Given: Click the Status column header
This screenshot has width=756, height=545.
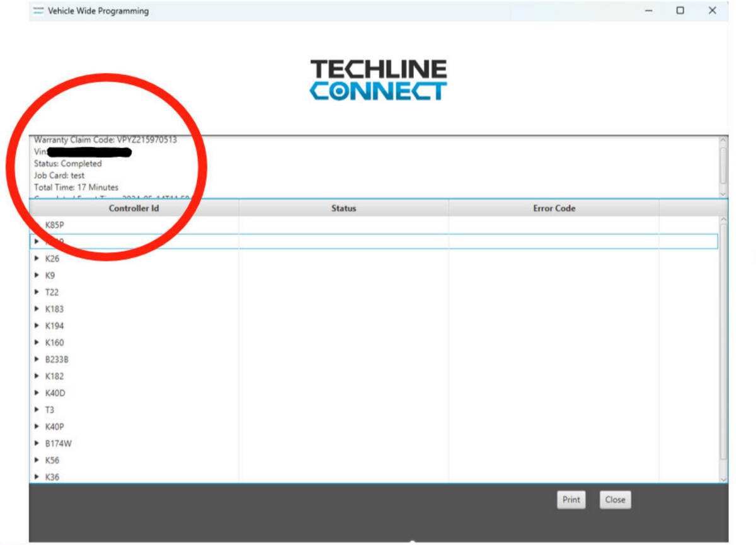Looking at the screenshot, I should click(x=343, y=209).
